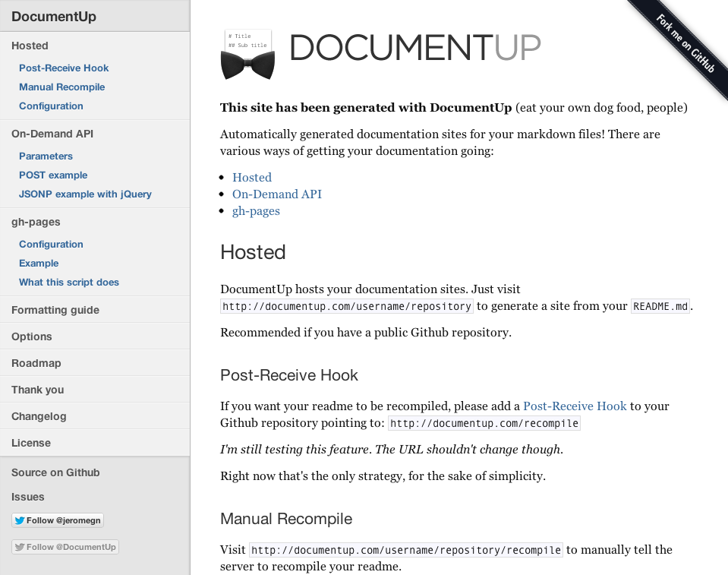Click On-Demand API link in bullet list

pos(277,194)
